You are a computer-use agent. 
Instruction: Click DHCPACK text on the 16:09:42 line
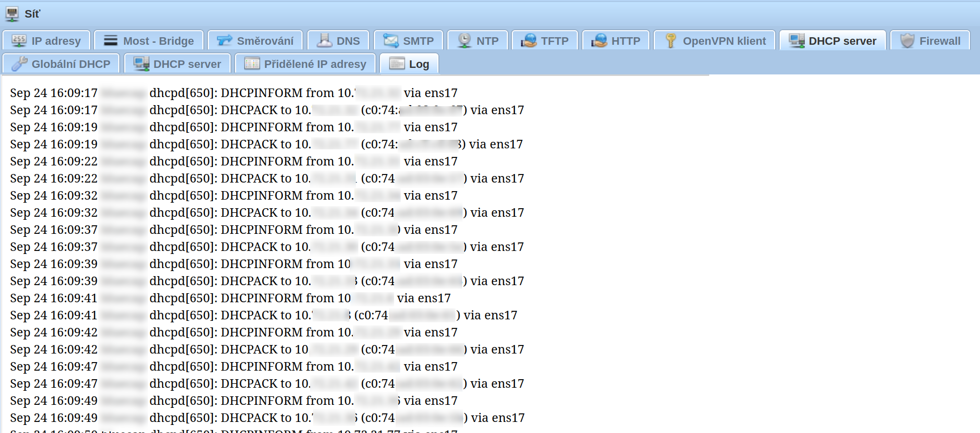click(x=249, y=350)
